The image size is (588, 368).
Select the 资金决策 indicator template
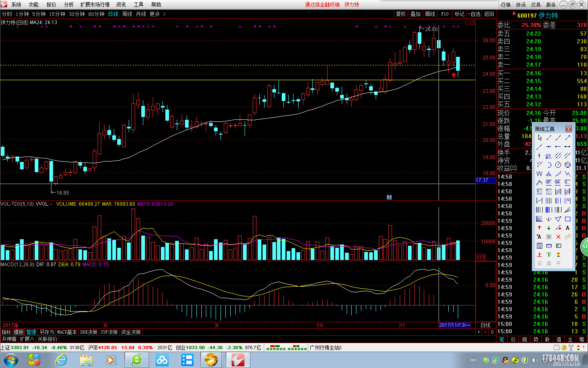(x=131, y=332)
